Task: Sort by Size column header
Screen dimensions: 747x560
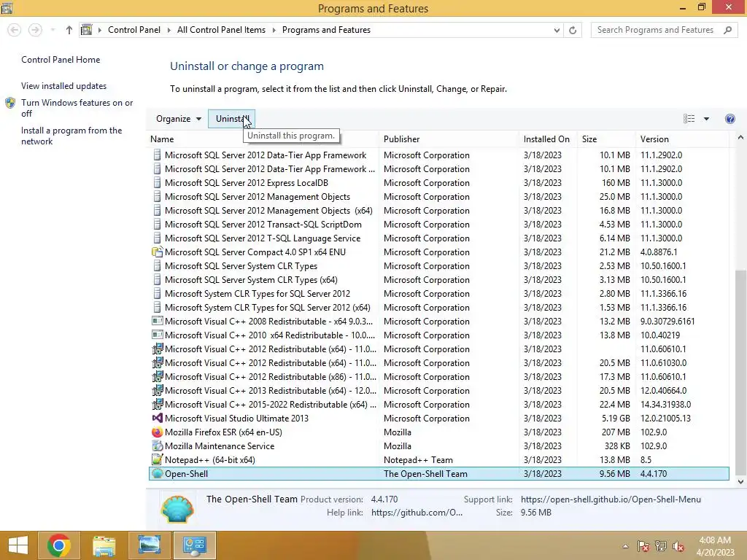Action: 589,139
